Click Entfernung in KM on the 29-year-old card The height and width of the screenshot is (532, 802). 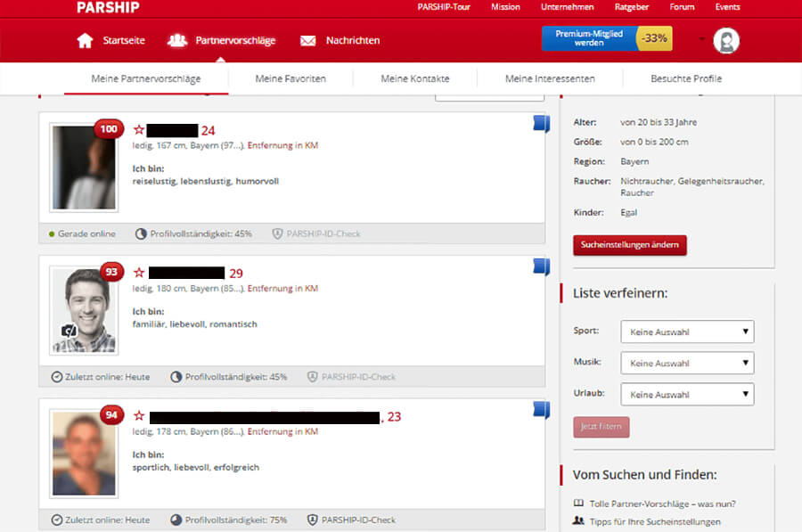(282, 289)
